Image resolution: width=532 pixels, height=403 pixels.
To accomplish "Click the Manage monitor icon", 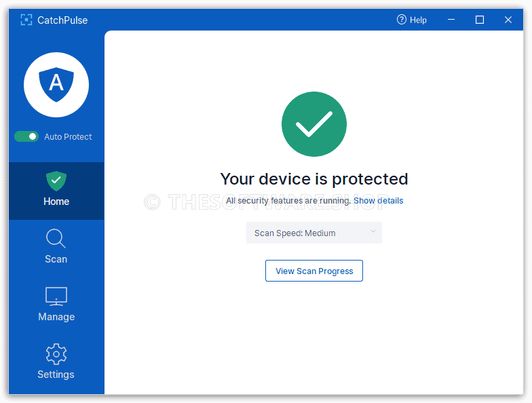I will tap(56, 296).
